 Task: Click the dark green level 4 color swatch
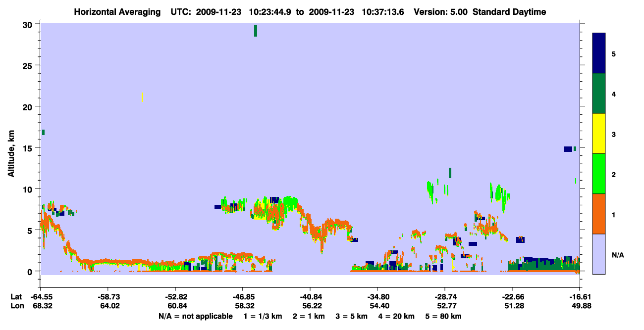[x=599, y=94]
